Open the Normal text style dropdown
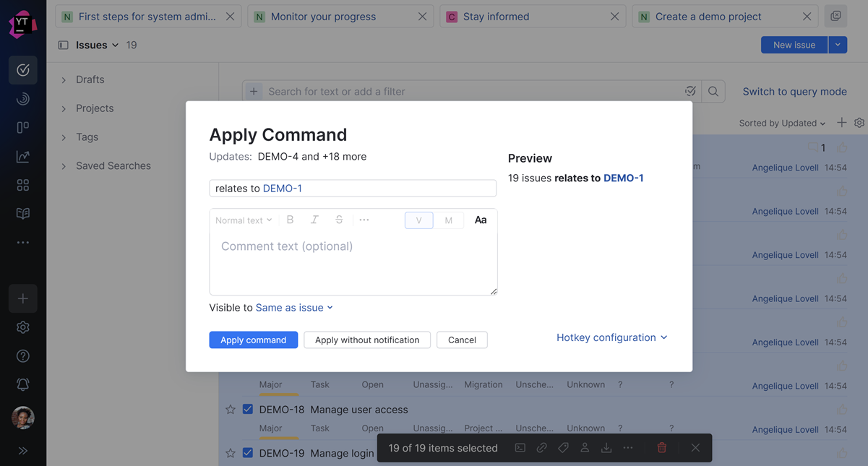 click(x=244, y=220)
